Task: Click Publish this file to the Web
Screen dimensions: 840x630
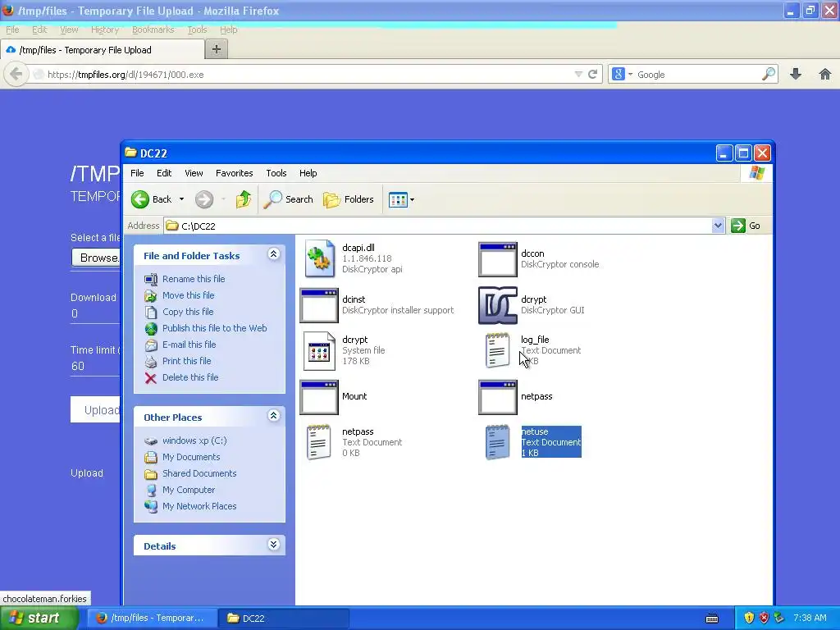Action: 214,328
